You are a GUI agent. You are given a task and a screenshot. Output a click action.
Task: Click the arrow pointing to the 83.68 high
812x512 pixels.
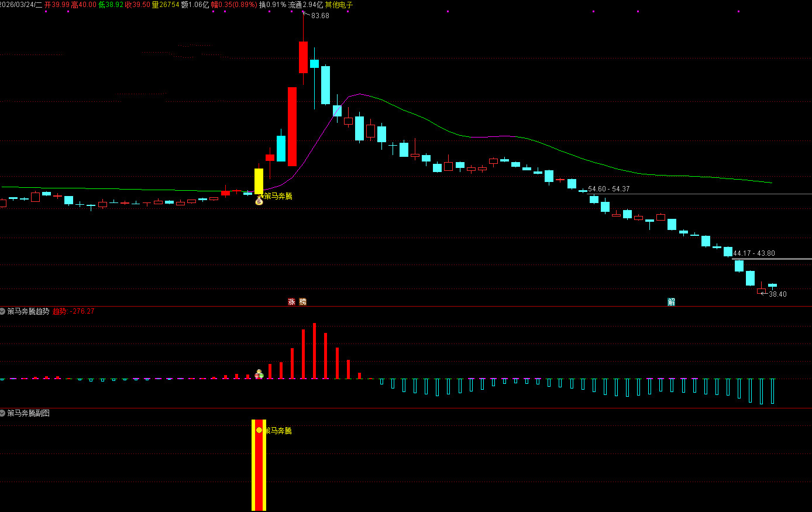(x=306, y=15)
